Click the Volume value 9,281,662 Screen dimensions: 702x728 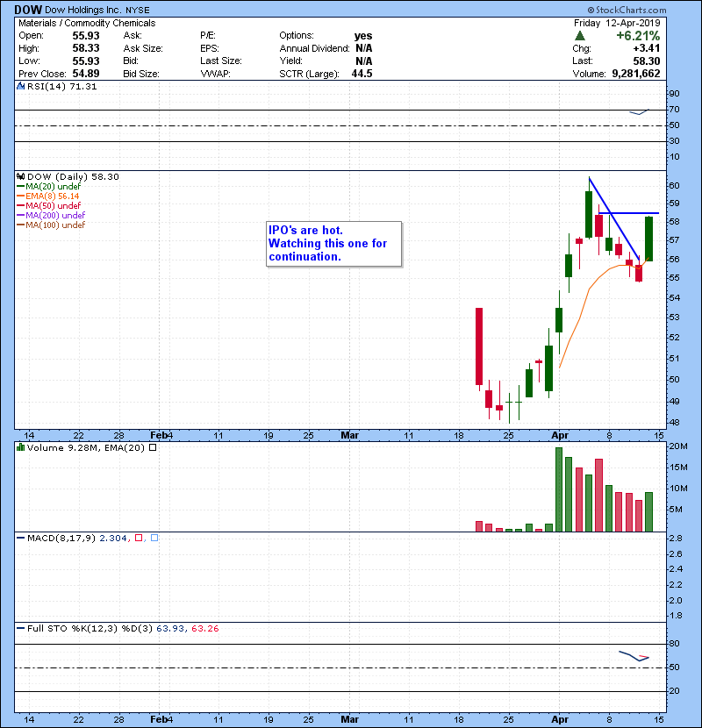point(636,74)
